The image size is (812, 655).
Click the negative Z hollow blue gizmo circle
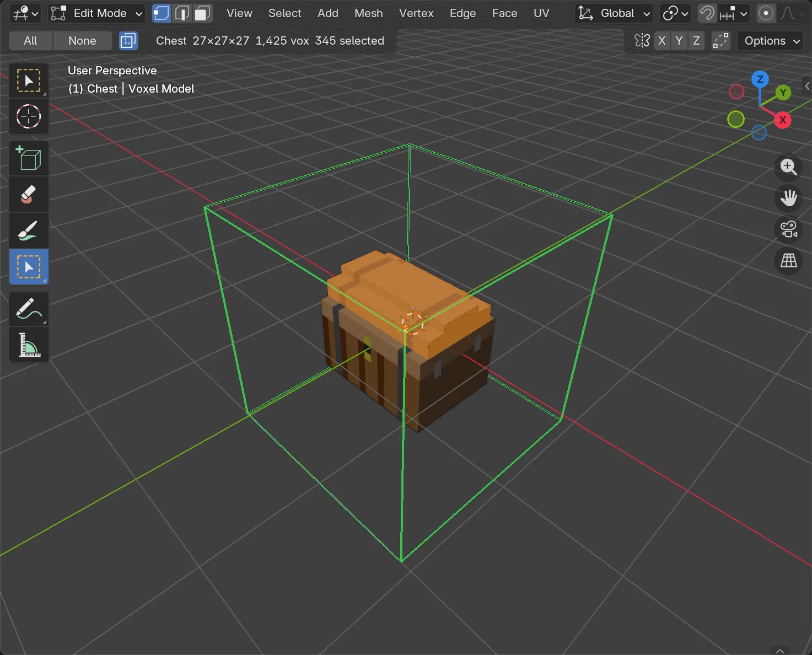[759, 132]
